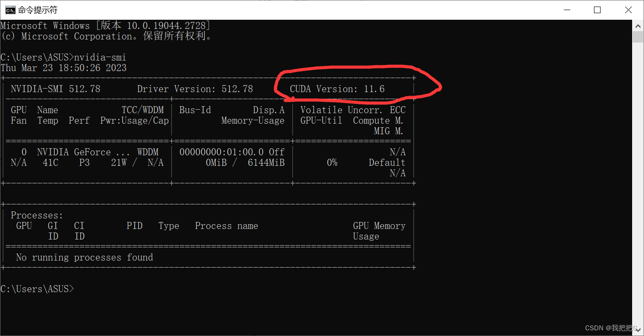The height and width of the screenshot is (336, 644).
Task: Click the chevron beside the CSDN watermark
Action: (638, 329)
